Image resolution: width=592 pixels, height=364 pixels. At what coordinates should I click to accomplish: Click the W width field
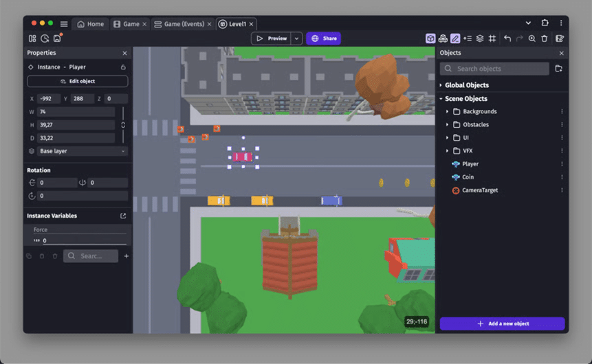click(76, 112)
